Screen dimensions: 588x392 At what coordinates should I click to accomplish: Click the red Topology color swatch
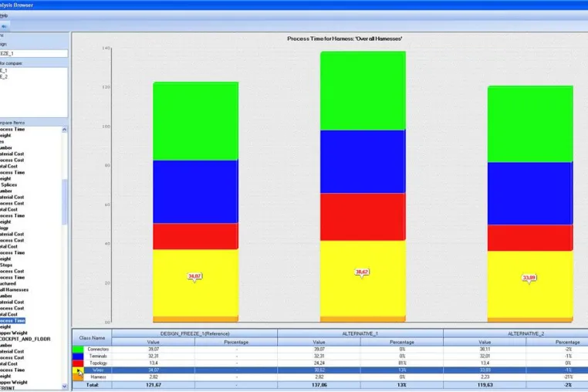point(78,363)
